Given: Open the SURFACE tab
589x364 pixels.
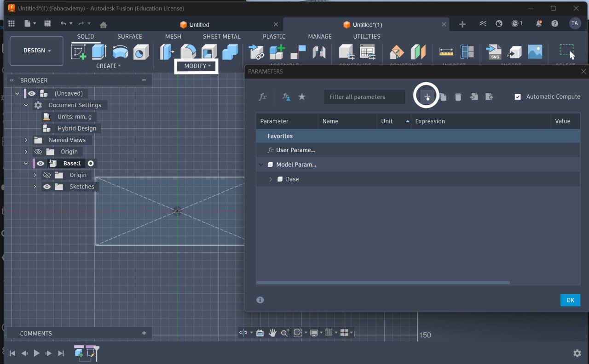Looking at the screenshot, I should click(130, 36).
